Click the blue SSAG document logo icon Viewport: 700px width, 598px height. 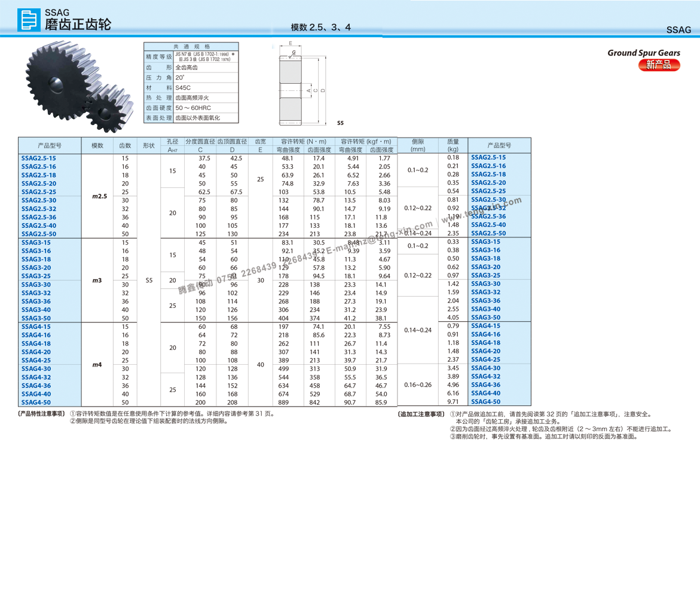[x=29, y=20]
